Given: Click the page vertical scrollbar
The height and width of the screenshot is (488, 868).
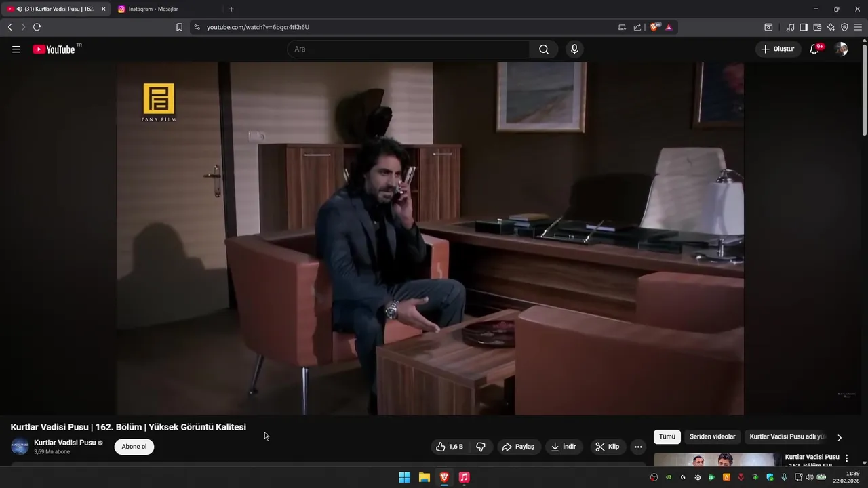Looking at the screenshot, I should pyautogui.click(x=864, y=88).
